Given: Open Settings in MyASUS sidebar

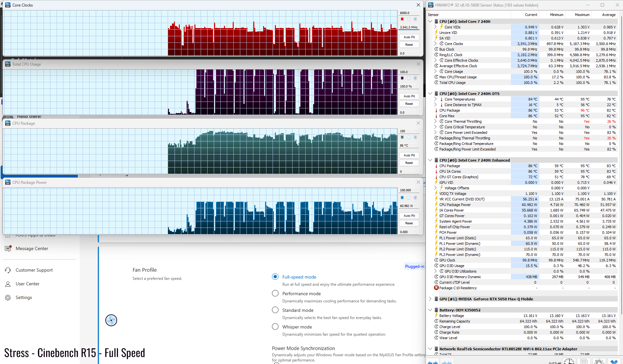Looking at the screenshot, I should pyautogui.click(x=24, y=298).
